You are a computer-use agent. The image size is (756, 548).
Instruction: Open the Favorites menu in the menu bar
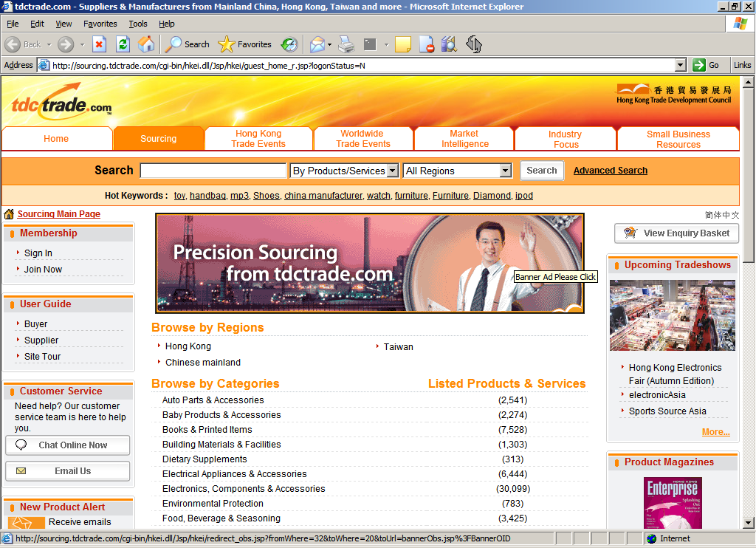[x=100, y=24]
